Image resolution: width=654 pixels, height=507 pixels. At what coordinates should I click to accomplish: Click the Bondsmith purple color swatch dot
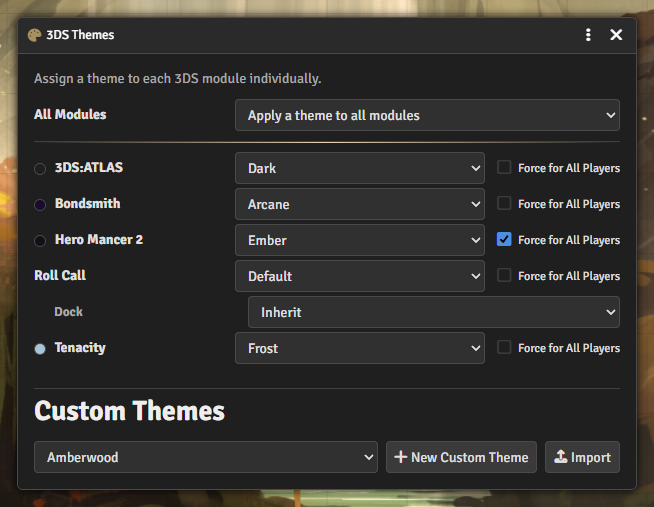coord(40,205)
